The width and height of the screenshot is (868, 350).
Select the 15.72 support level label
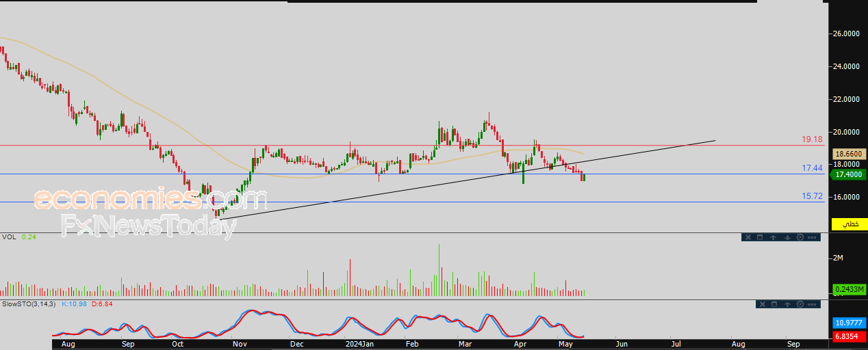tap(812, 196)
